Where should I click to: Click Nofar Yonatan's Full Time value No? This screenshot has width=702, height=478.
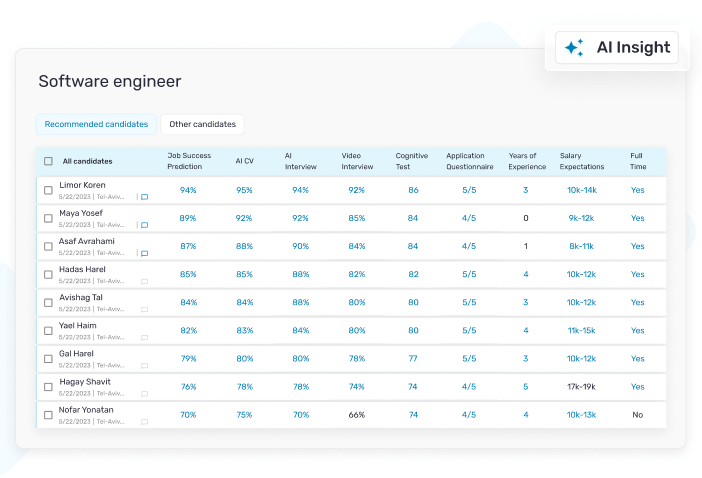coord(638,415)
